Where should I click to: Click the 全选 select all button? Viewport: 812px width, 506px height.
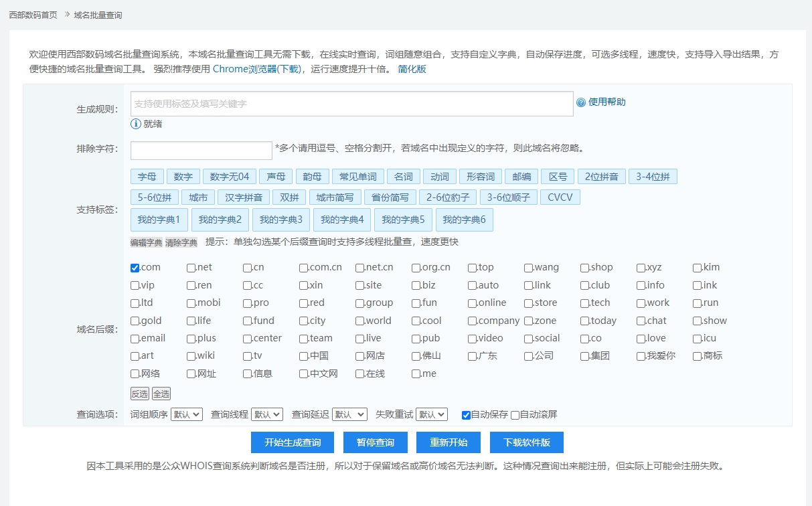coord(161,394)
